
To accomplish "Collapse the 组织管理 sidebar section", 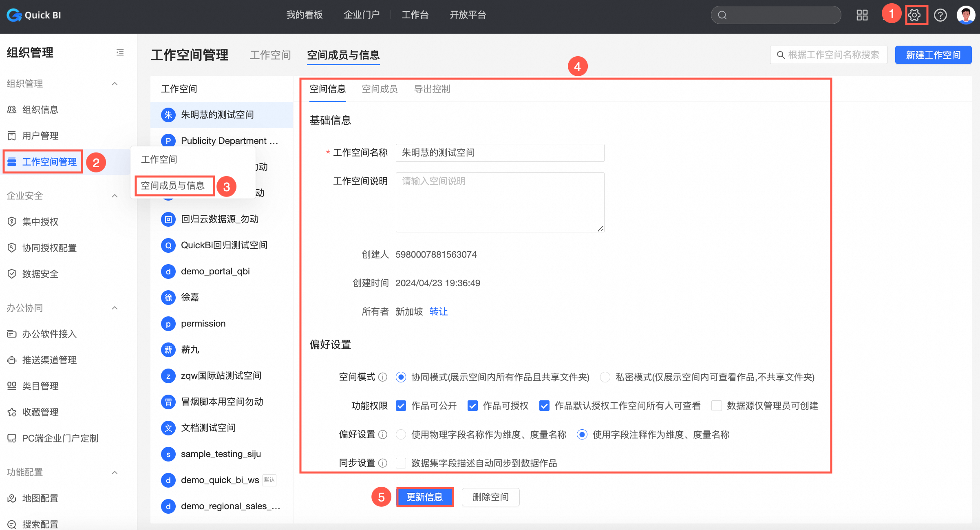I will click(x=115, y=84).
